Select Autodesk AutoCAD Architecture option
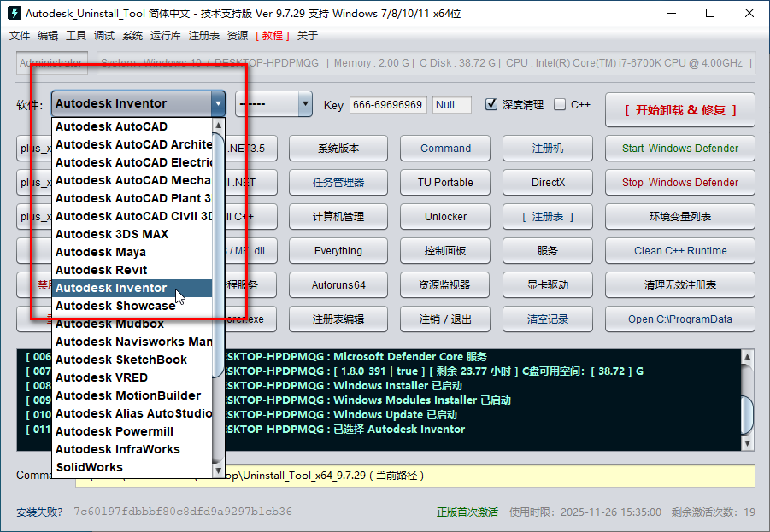This screenshot has width=770, height=532. click(x=132, y=144)
